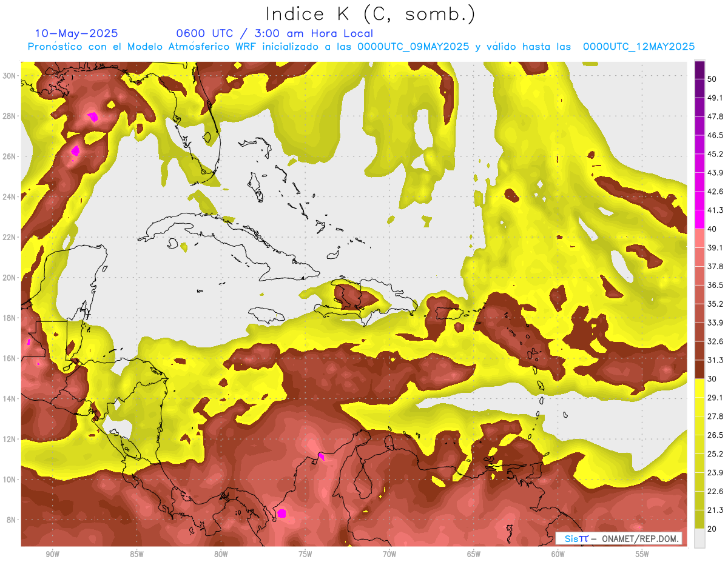Click the latitude label '20N'
Viewport: 728px width, 562px height.
click(10, 278)
